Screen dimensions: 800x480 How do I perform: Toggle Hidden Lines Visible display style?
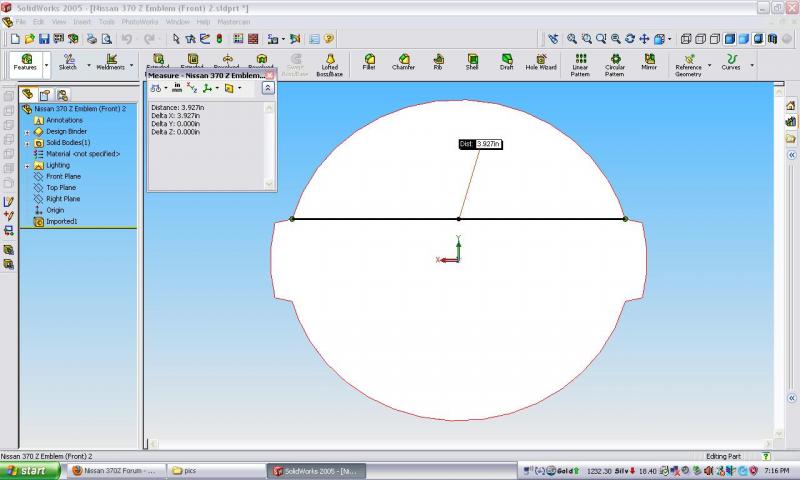point(701,39)
